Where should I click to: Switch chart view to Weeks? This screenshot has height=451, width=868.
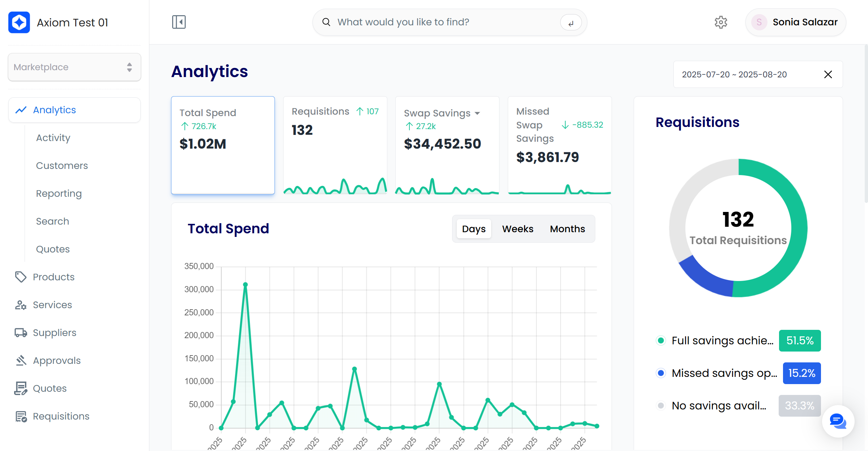tap(518, 229)
